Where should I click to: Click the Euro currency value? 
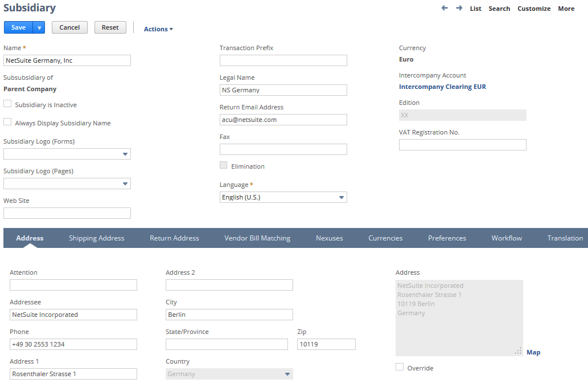pos(406,59)
